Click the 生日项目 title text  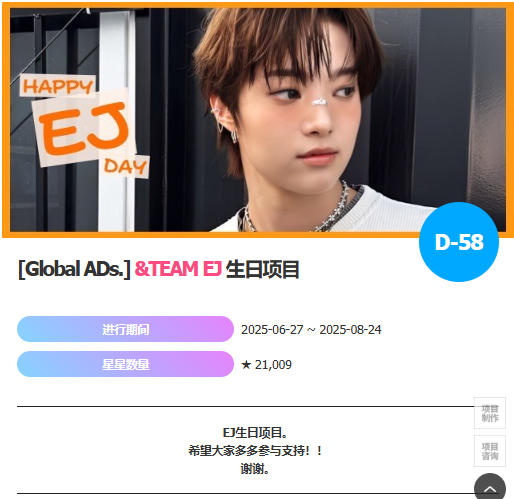pyautogui.click(x=263, y=269)
